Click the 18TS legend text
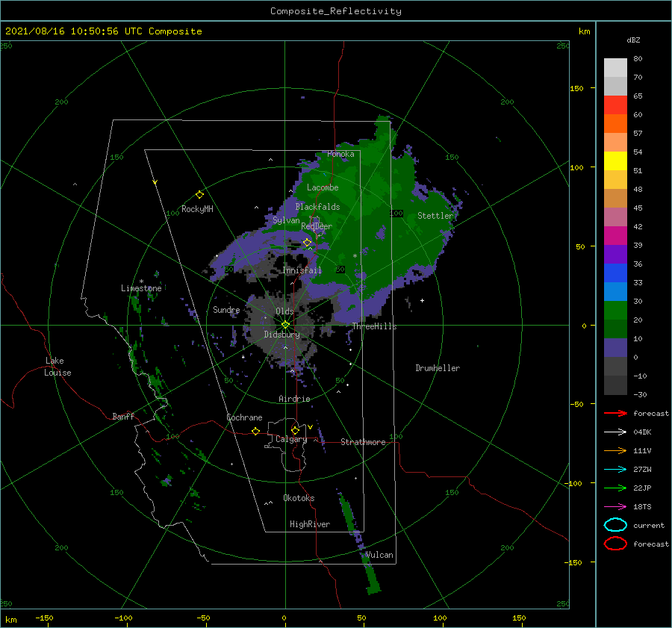 pos(642,507)
